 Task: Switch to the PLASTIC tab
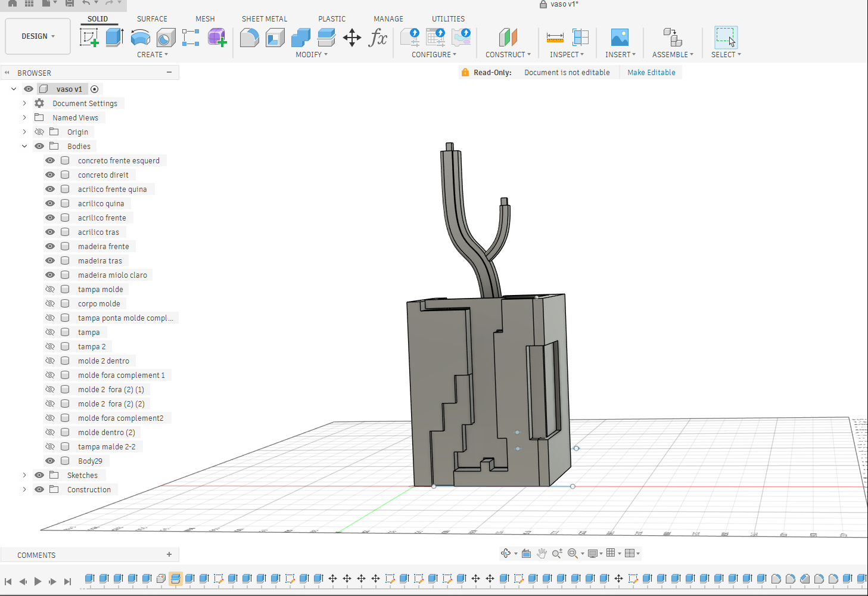point(332,18)
